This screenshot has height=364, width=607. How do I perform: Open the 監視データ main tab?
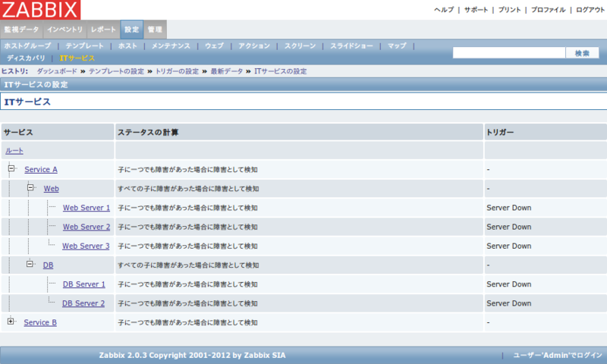click(21, 30)
